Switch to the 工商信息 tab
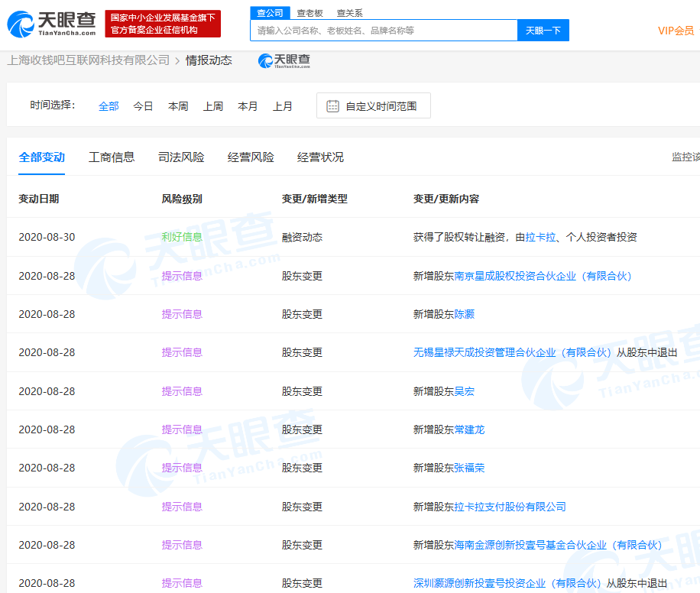The width and height of the screenshot is (700, 593). (x=111, y=157)
